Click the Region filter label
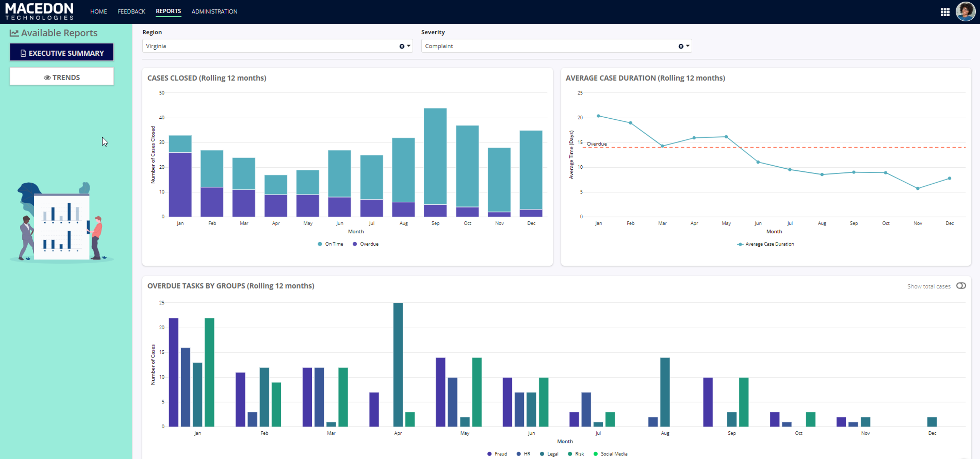 152,32
